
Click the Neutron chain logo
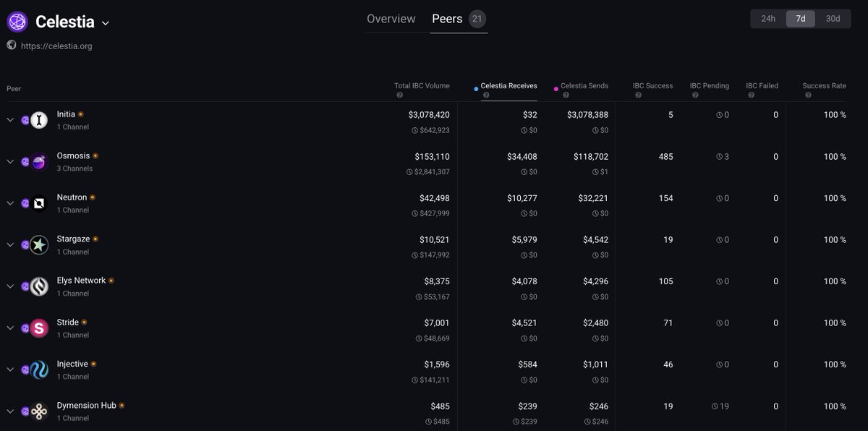(39, 203)
